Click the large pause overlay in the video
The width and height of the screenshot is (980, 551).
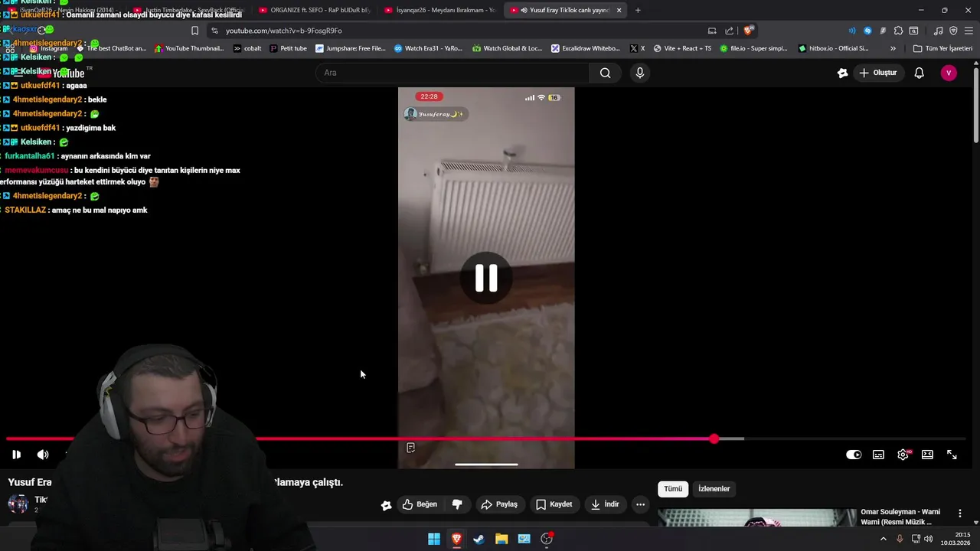tap(486, 278)
